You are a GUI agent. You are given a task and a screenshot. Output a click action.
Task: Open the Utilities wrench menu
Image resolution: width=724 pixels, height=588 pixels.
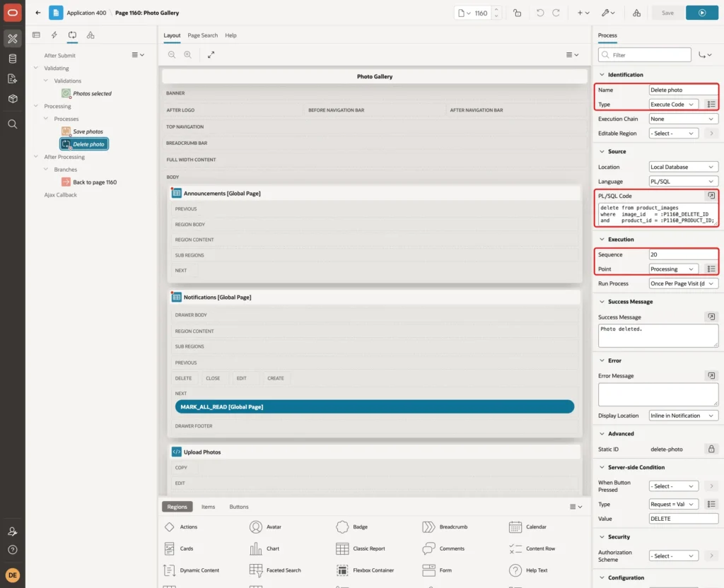[x=607, y=13]
